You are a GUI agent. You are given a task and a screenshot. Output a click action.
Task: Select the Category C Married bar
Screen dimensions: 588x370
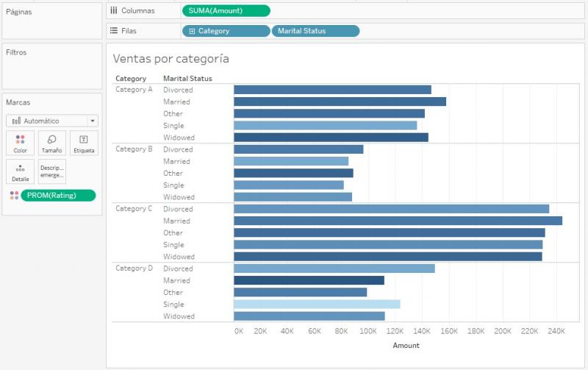398,221
